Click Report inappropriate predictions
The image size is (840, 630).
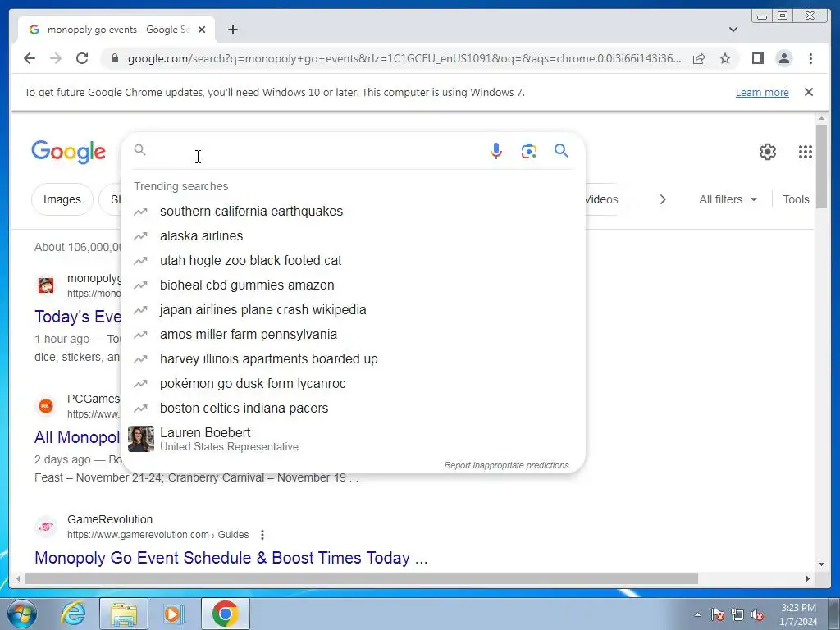pyautogui.click(x=506, y=465)
